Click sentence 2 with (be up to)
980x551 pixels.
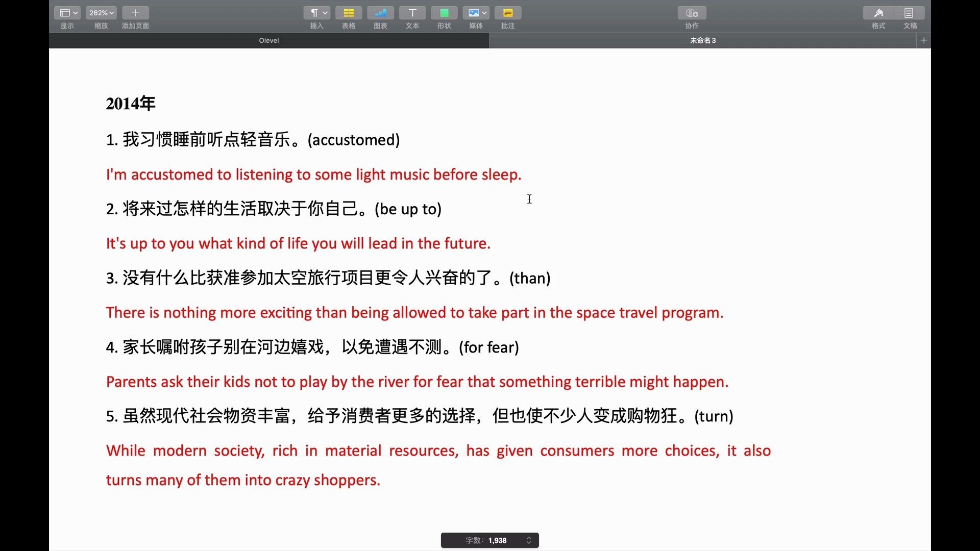coord(274,209)
